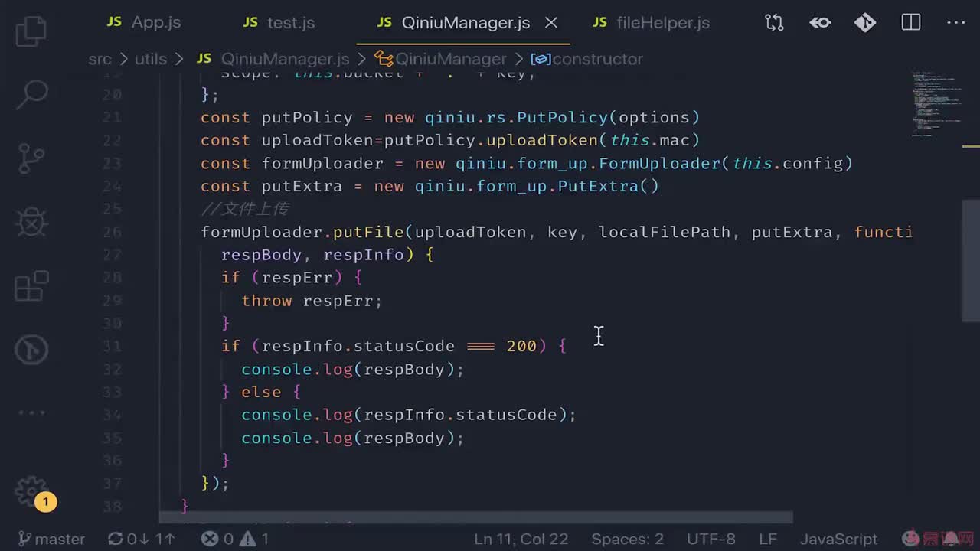
Task: Show additional views via activity bar ellipsis
Action: pos(31,413)
